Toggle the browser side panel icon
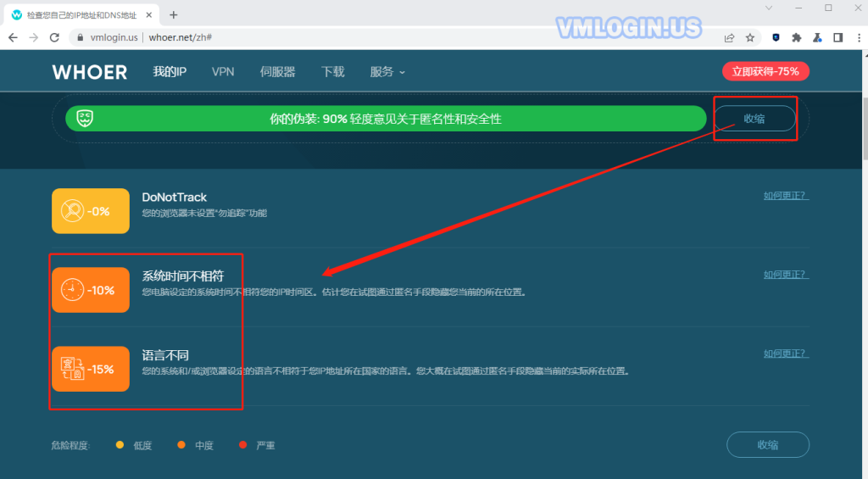The image size is (868, 479). pos(838,37)
